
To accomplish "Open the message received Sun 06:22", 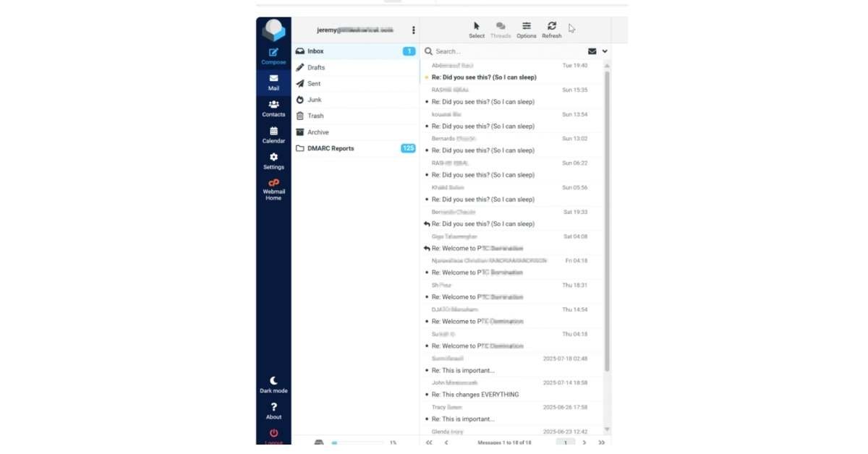I will pyautogui.click(x=510, y=169).
